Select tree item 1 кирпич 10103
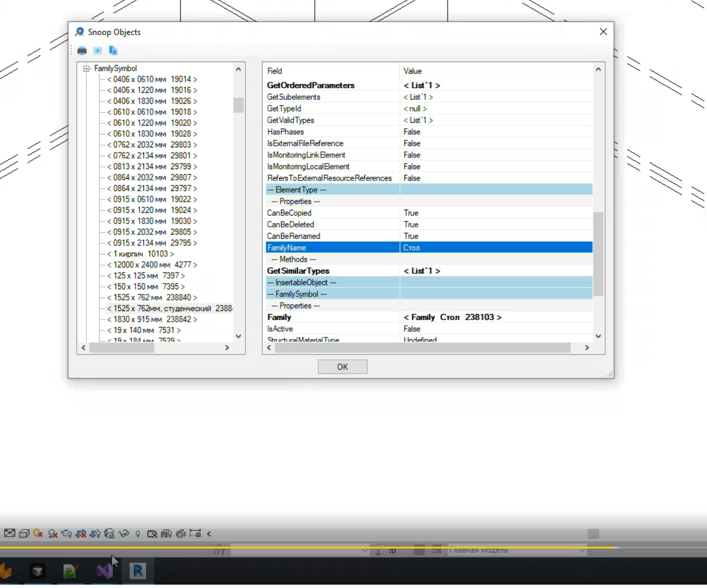Image resolution: width=707 pixels, height=588 pixels. (x=140, y=254)
